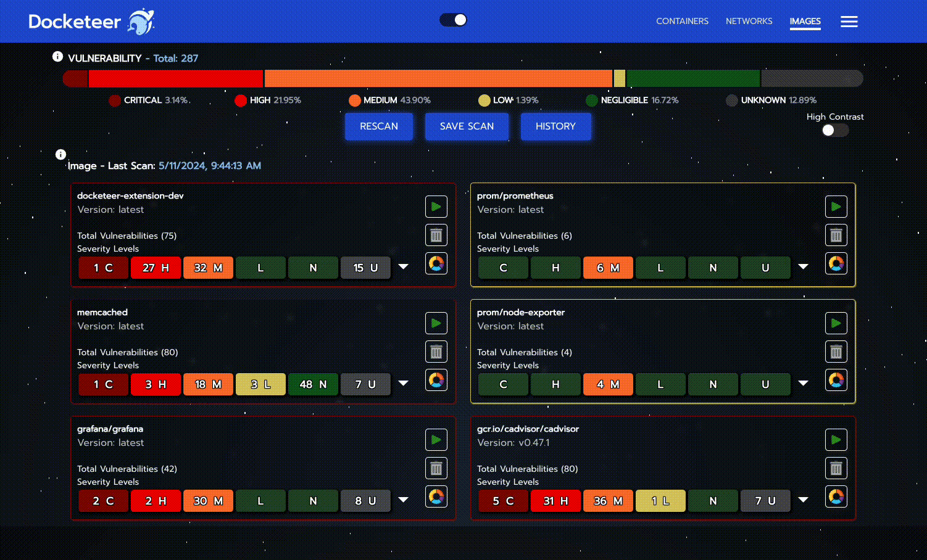Open the cadvisor donut chart icon
This screenshot has height=560, width=927.
pyautogui.click(x=836, y=496)
